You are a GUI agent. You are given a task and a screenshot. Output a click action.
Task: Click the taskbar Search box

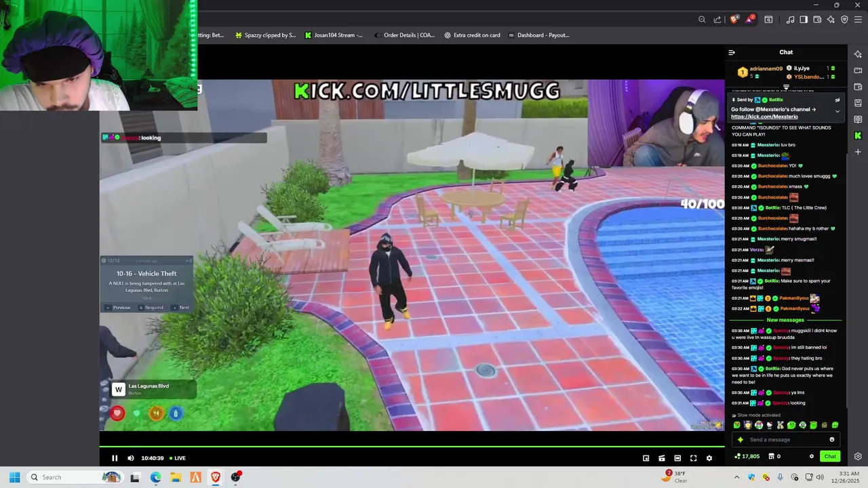click(x=75, y=477)
